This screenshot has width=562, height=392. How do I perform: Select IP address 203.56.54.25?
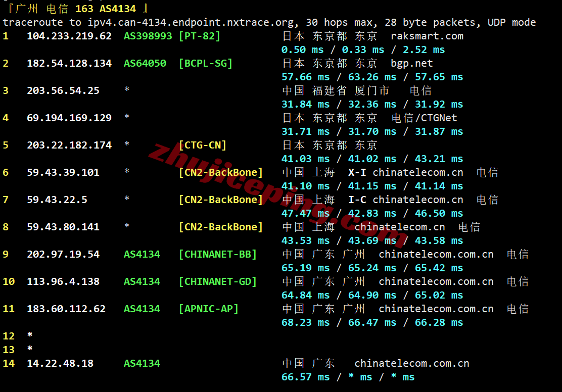click(x=63, y=90)
